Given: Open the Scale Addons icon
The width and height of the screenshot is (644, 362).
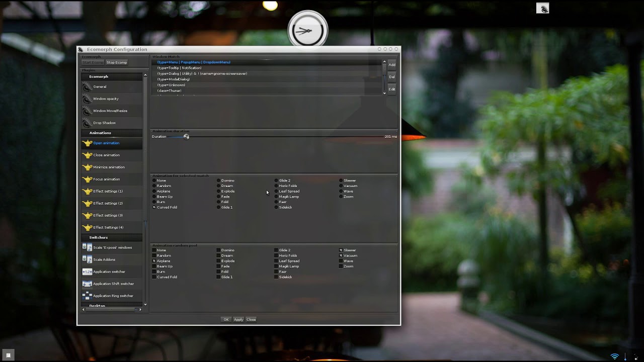Looking at the screenshot, I should [x=87, y=259].
